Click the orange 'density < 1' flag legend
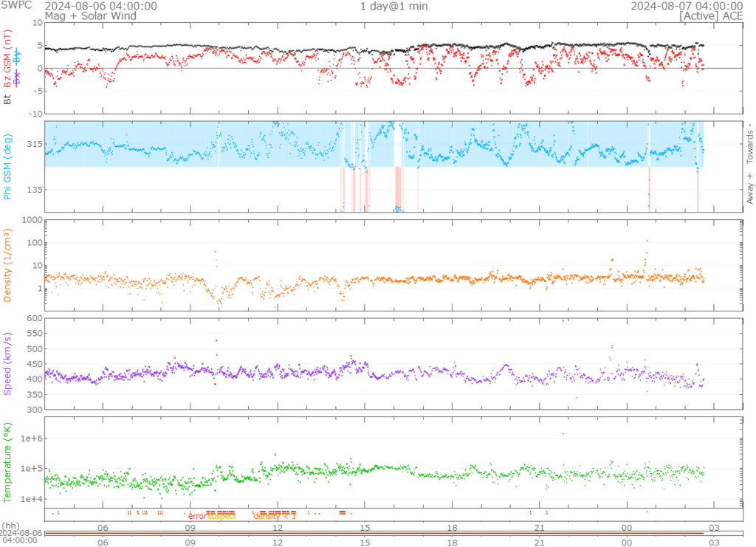This screenshot has width=756, height=547. (x=275, y=516)
